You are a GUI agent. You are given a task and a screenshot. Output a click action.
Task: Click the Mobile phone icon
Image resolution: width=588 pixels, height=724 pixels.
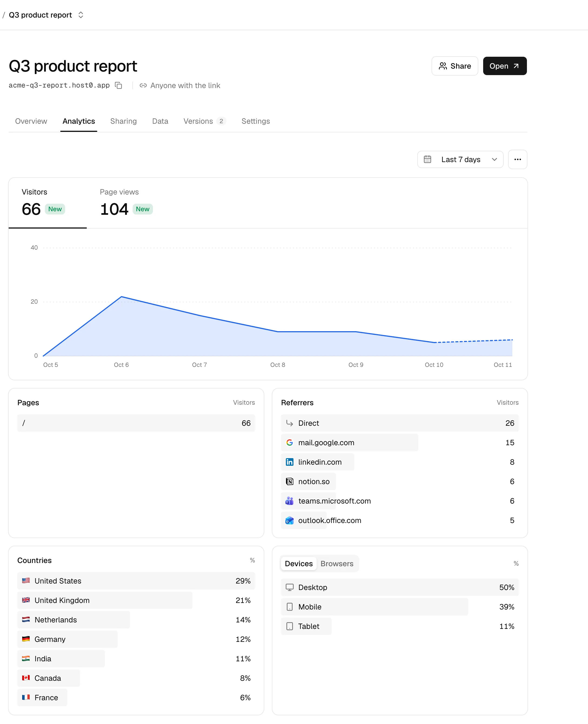pos(289,607)
